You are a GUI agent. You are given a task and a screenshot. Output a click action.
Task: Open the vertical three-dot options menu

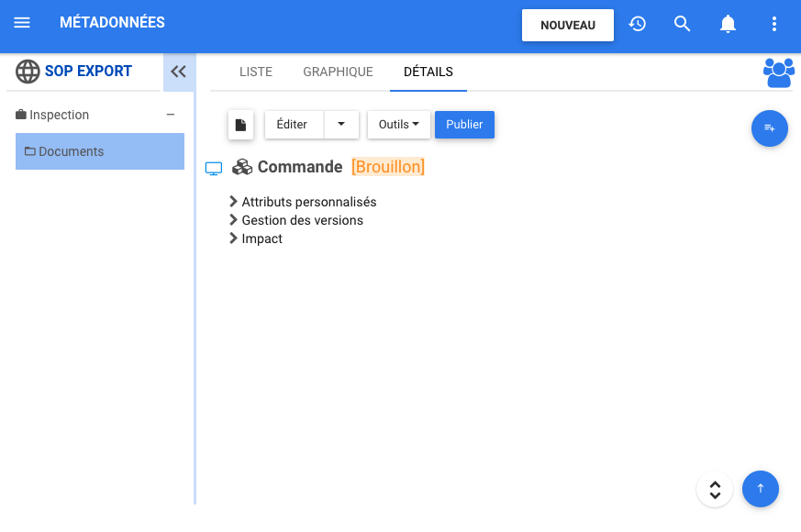[x=774, y=24]
